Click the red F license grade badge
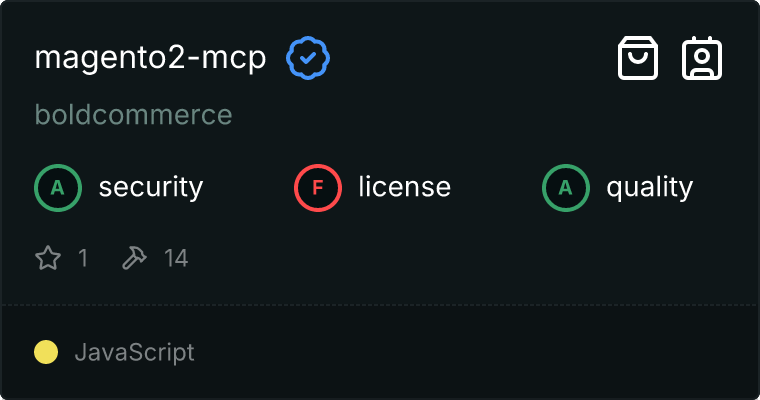This screenshot has height=400, width=760. pyautogui.click(x=317, y=187)
